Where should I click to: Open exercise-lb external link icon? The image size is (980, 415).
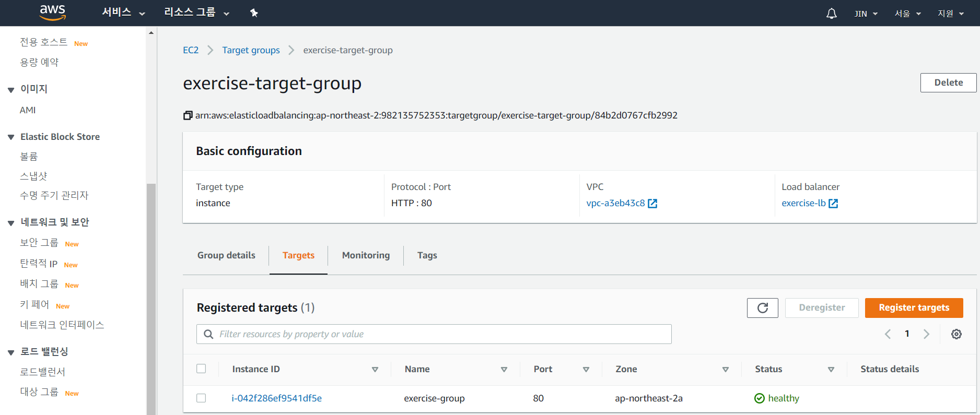coord(833,204)
